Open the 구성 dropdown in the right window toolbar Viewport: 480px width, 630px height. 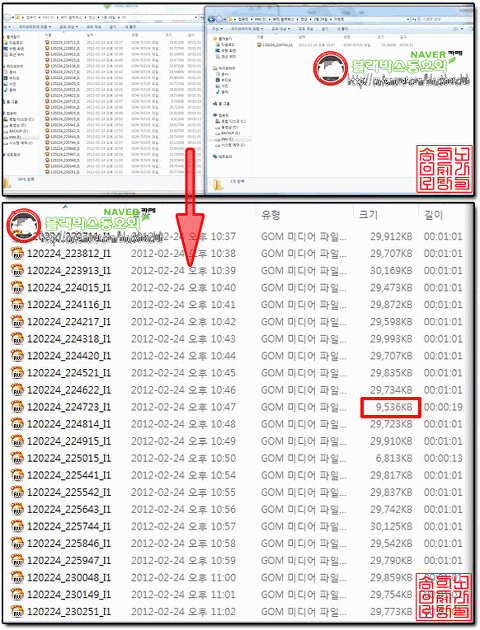point(216,29)
